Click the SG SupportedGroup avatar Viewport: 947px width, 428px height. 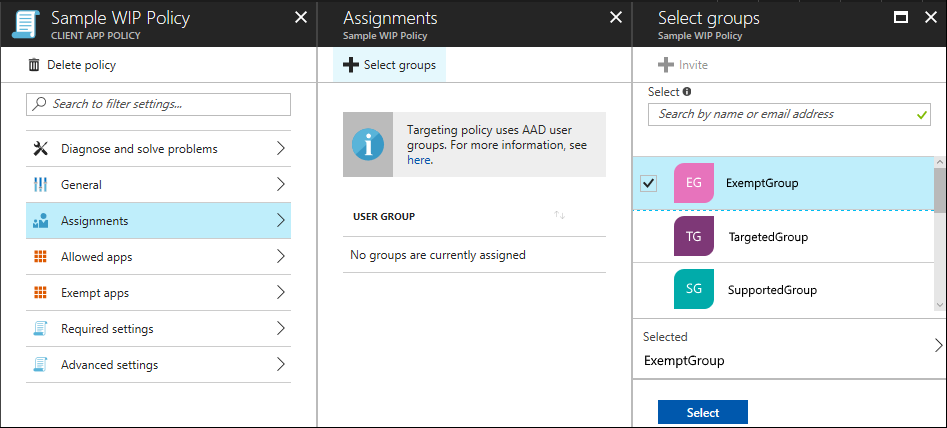694,290
